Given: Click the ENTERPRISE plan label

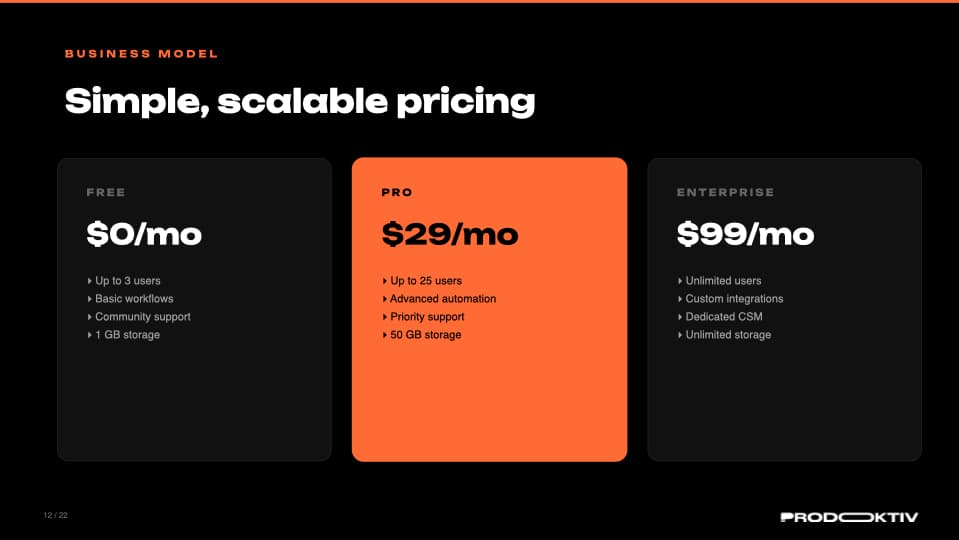Looking at the screenshot, I should coord(725,192).
